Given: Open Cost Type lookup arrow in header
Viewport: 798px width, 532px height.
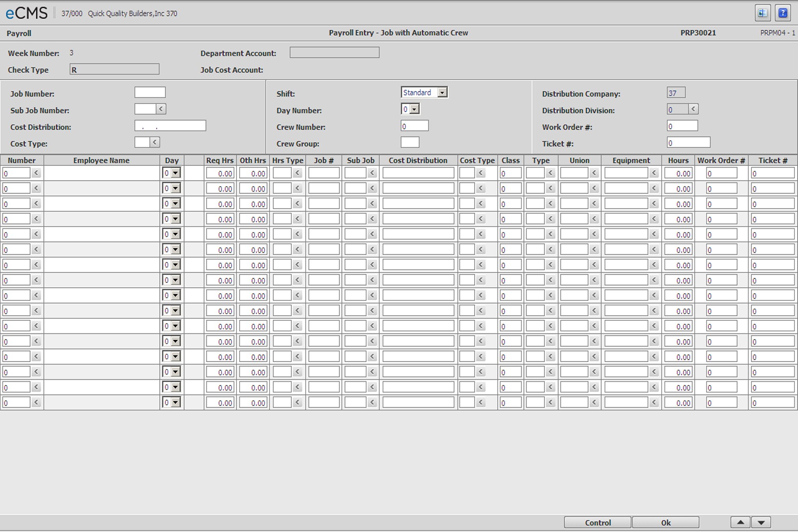Looking at the screenshot, I should (155, 142).
